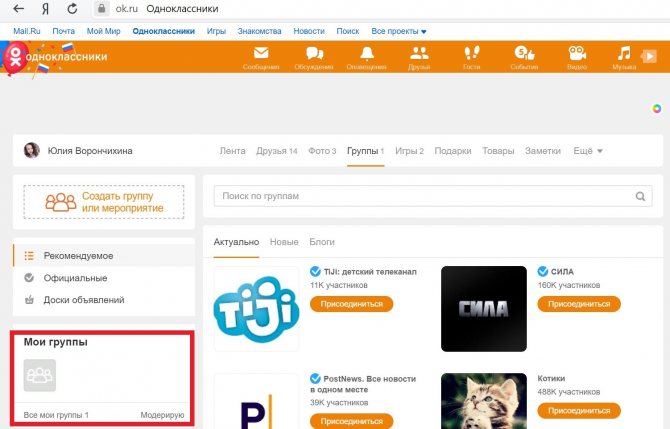Click Игры link in top portal bar
The width and height of the screenshot is (670, 429).
(216, 31)
